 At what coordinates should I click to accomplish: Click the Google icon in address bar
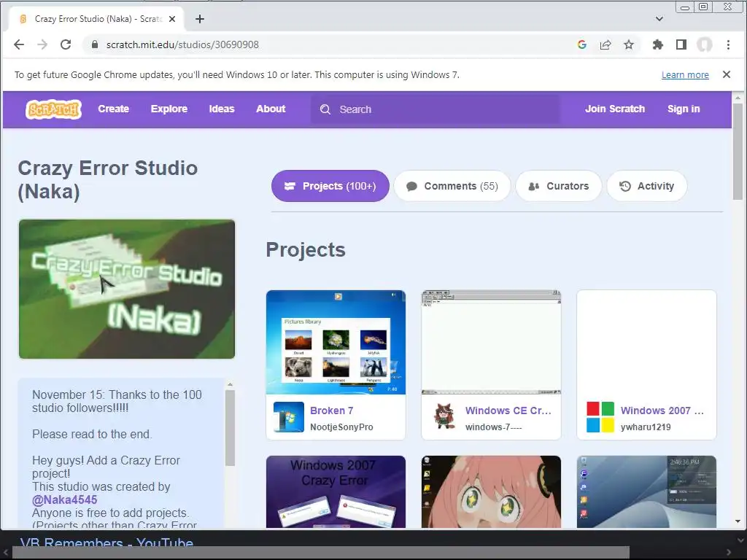pyautogui.click(x=581, y=44)
